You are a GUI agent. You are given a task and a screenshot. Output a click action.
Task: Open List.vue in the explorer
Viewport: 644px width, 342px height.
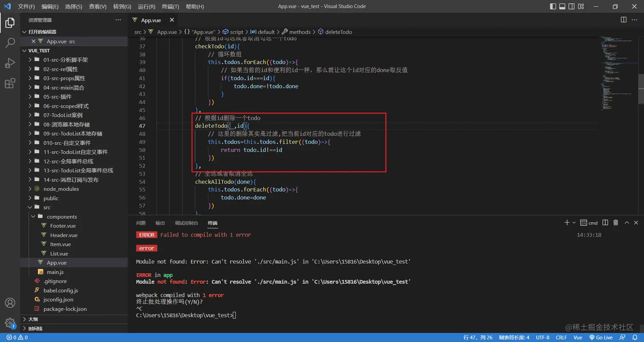[74, 253]
